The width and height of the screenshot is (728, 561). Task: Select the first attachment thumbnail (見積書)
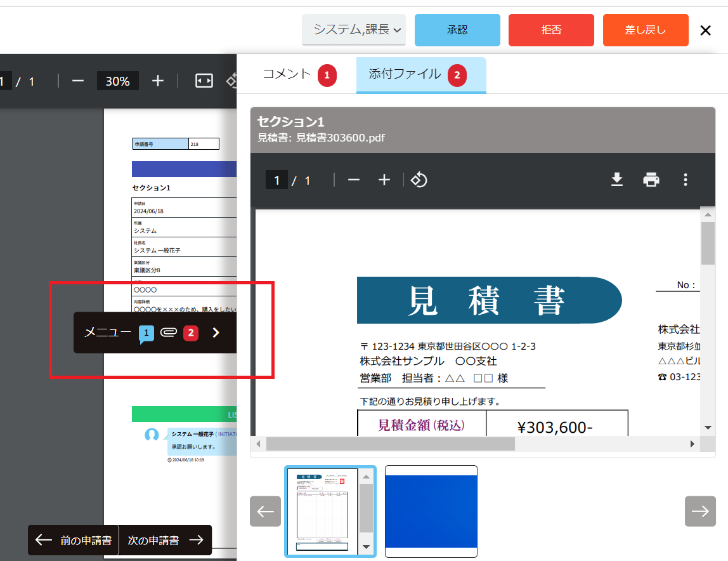point(330,511)
